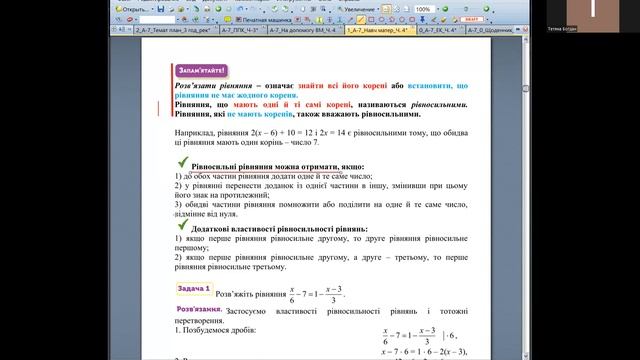Click the 100% zoom level field
The image size is (640, 360).
click(x=425, y=9)
